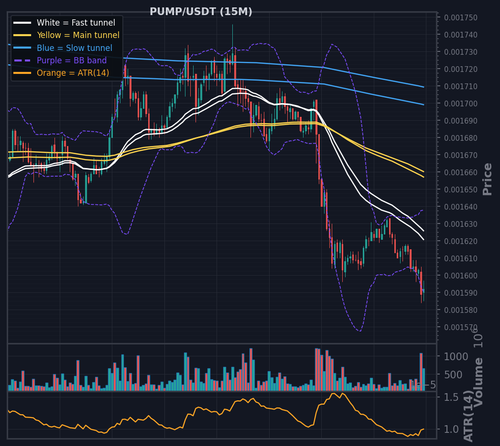Click the 0.001660 price axis label
Screen dimensions: 500x446
[461, 172]
